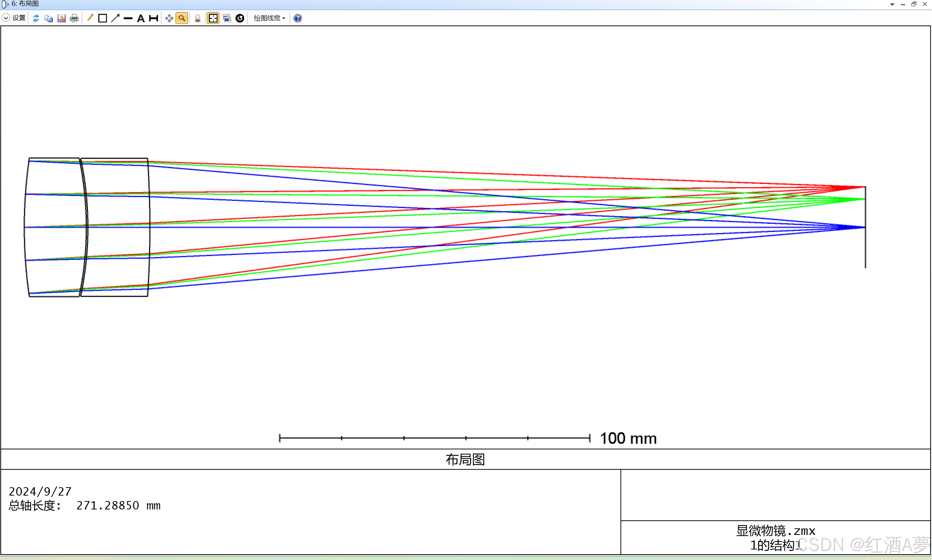932x560 pixels.
Task: Toggle the fixed-aspect frame button
Action: pos(213,18)
